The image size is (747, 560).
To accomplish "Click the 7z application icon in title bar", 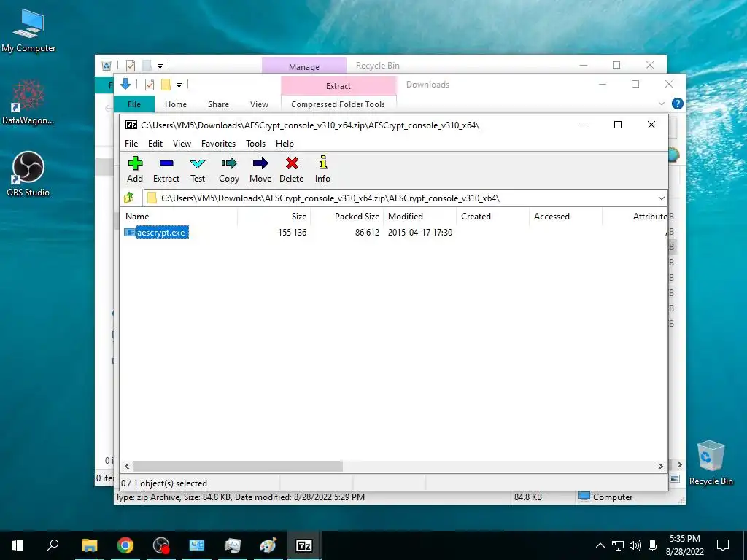I will pyautogui.click(x=131, y=125).
